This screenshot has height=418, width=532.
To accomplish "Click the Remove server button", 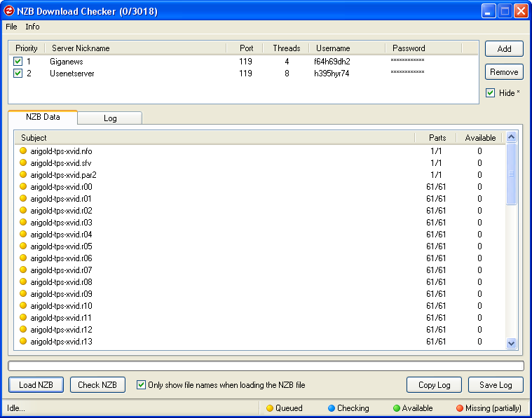I will pos(504,72).
